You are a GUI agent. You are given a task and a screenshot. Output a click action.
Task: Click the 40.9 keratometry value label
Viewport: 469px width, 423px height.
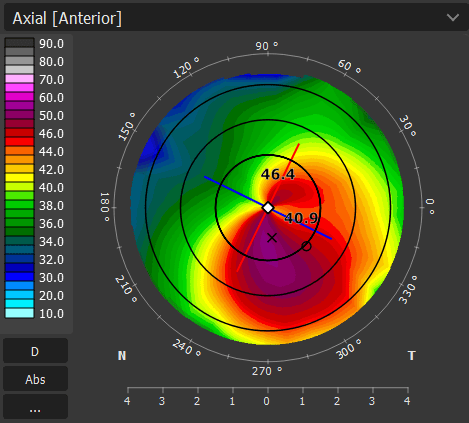302,218
